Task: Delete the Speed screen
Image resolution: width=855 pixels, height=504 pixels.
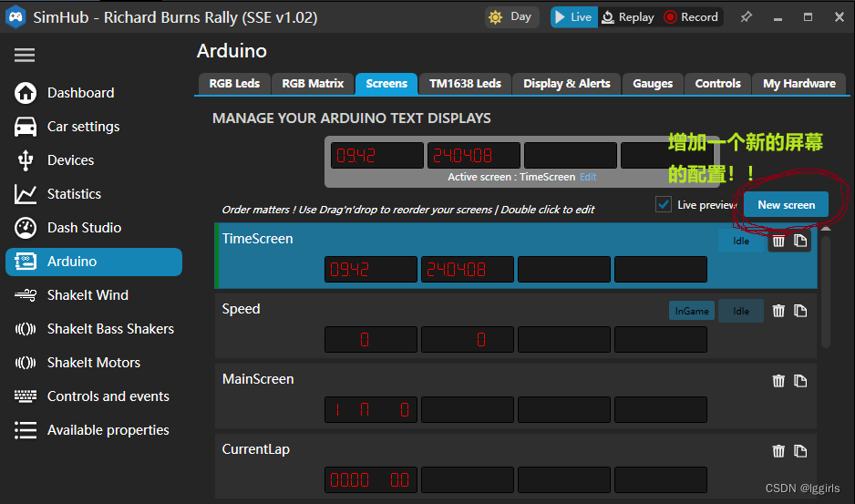Action: click(x=778, y=311)
